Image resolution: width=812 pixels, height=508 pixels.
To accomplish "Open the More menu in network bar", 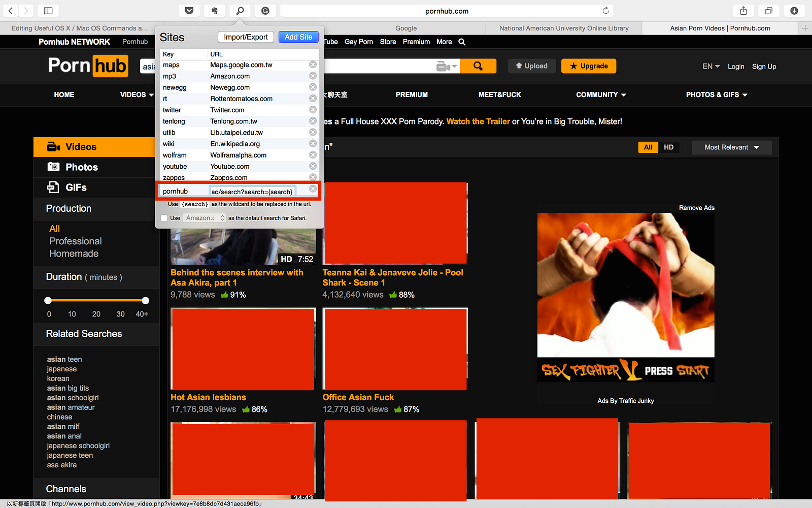I will pos(444,42).
